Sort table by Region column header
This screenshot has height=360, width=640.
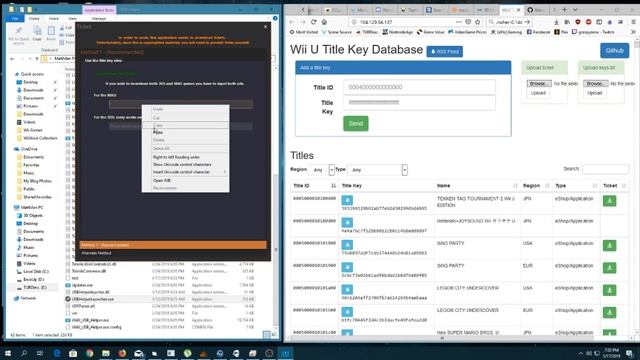click(536, 186)
